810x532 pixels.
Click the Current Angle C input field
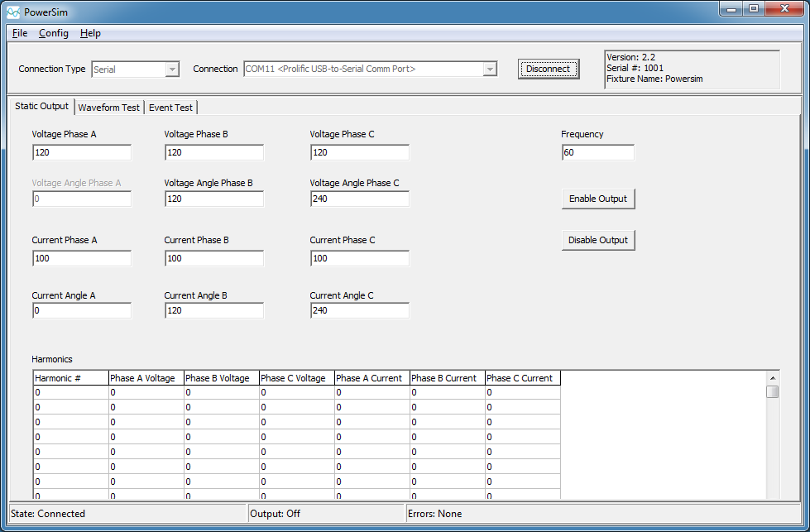coord(360,310)
